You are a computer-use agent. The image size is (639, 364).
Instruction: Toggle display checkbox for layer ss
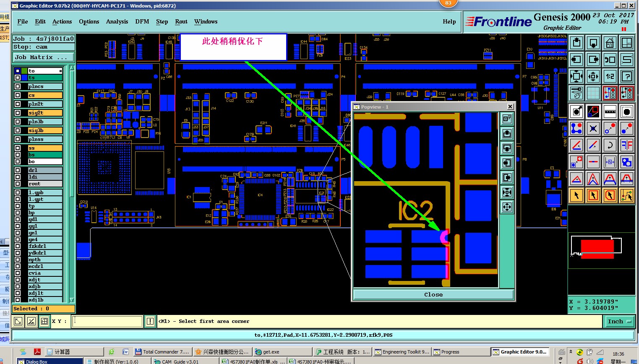(18, 148)
